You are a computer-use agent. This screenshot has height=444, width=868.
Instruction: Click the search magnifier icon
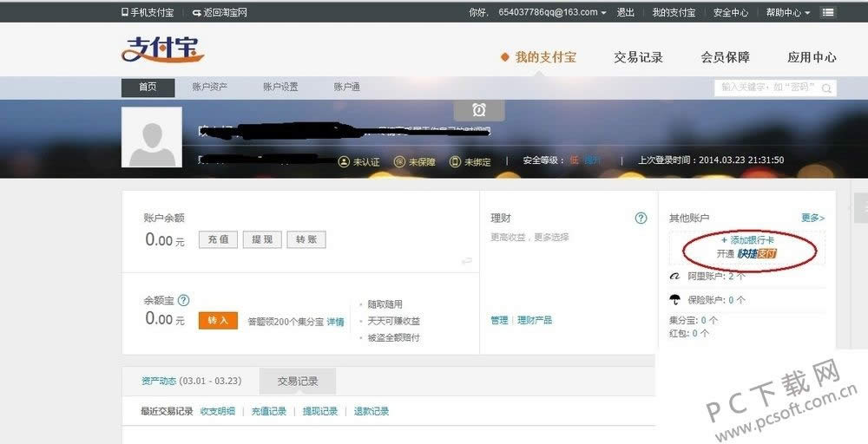pyautogui.click(x=827, y=88)
